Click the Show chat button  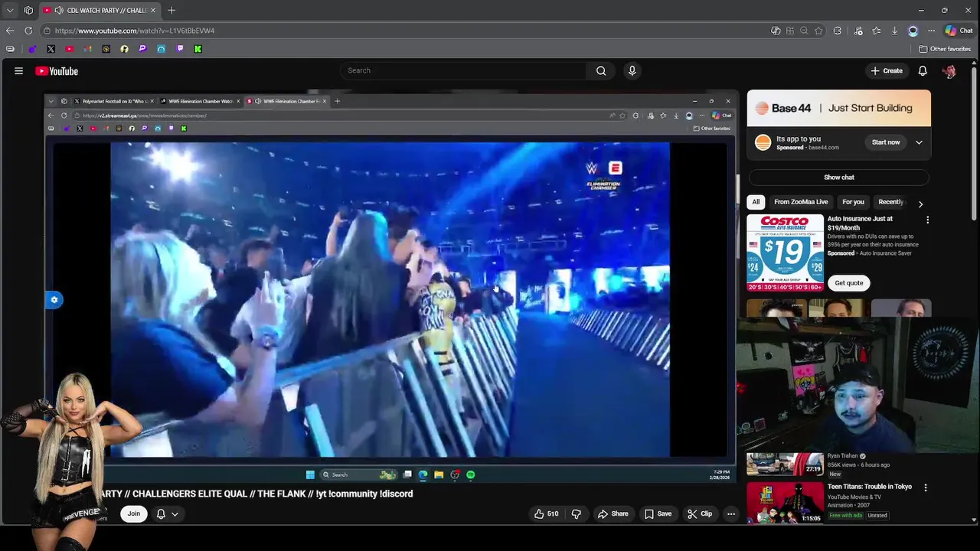tap(839, 177)
